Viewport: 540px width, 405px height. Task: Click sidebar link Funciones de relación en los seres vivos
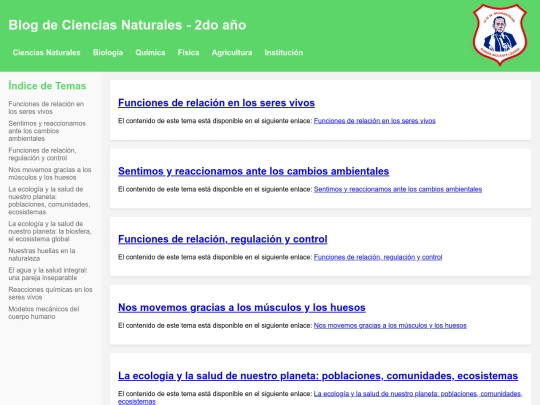point(46,108)
